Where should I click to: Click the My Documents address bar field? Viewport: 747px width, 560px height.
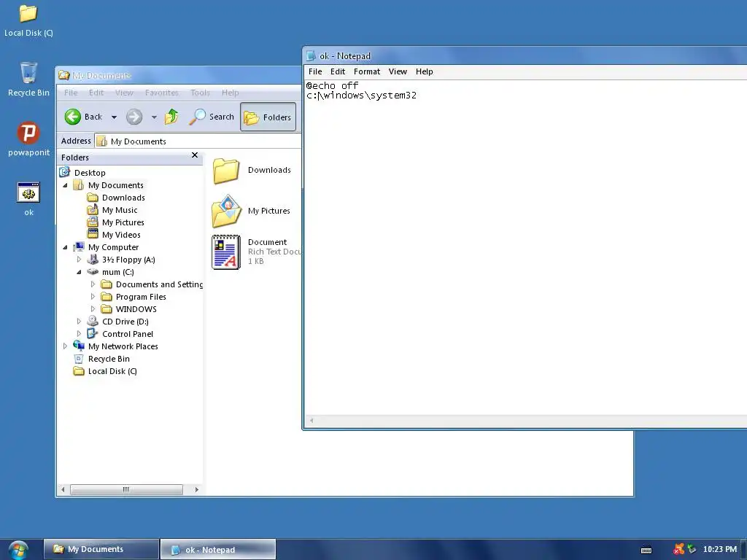click(198, 141)
